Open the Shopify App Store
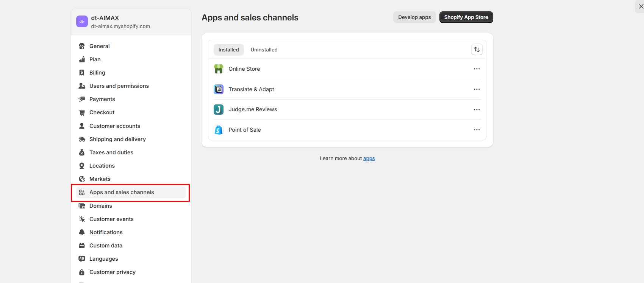Screen dimensions: 644x283 [x=466, y=17]
